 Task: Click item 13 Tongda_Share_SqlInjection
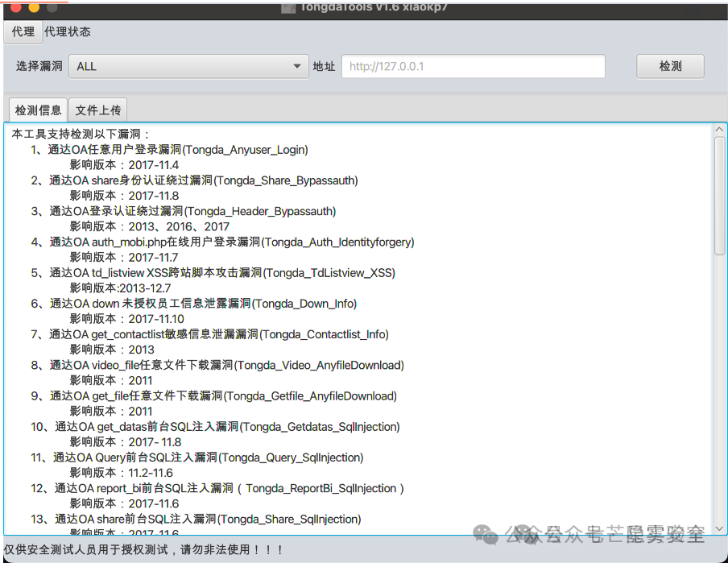[x=196, y=519]
